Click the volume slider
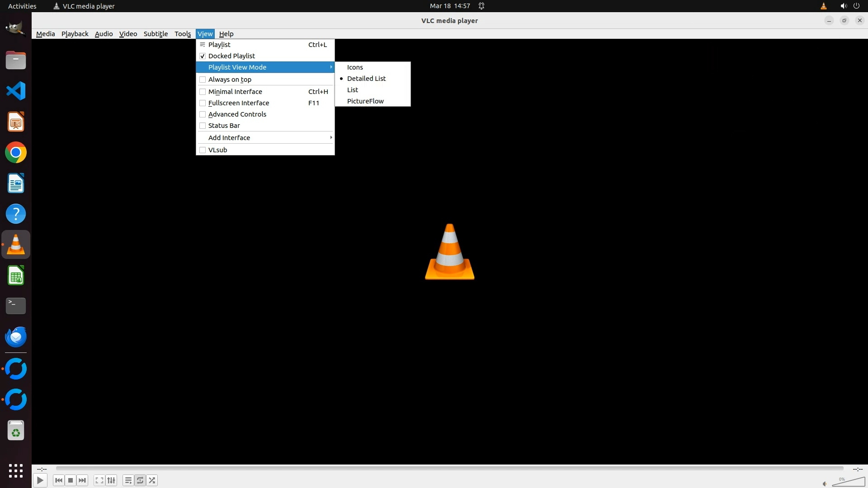 tap(849, 483)
